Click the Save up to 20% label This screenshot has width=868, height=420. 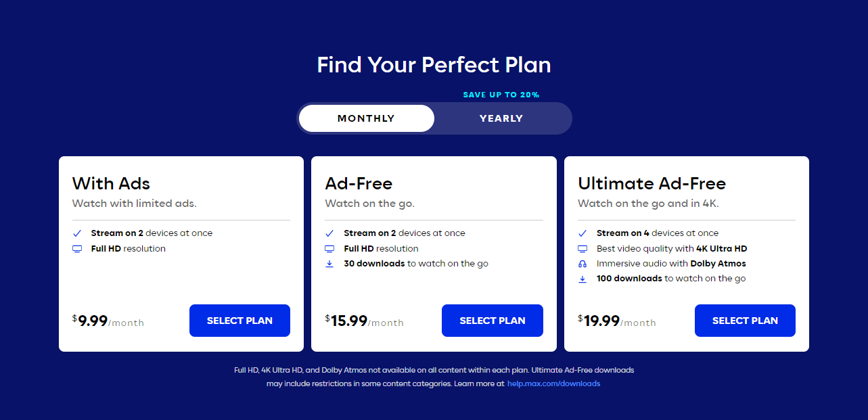(501, 95)
